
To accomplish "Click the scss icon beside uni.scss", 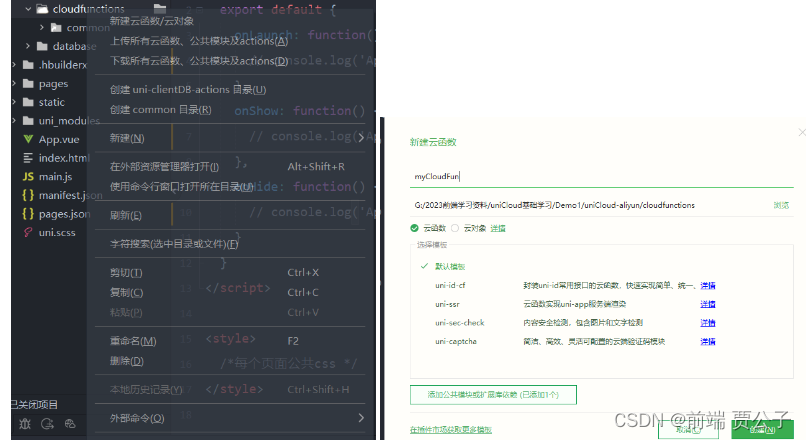I will (x=28, y=232).
